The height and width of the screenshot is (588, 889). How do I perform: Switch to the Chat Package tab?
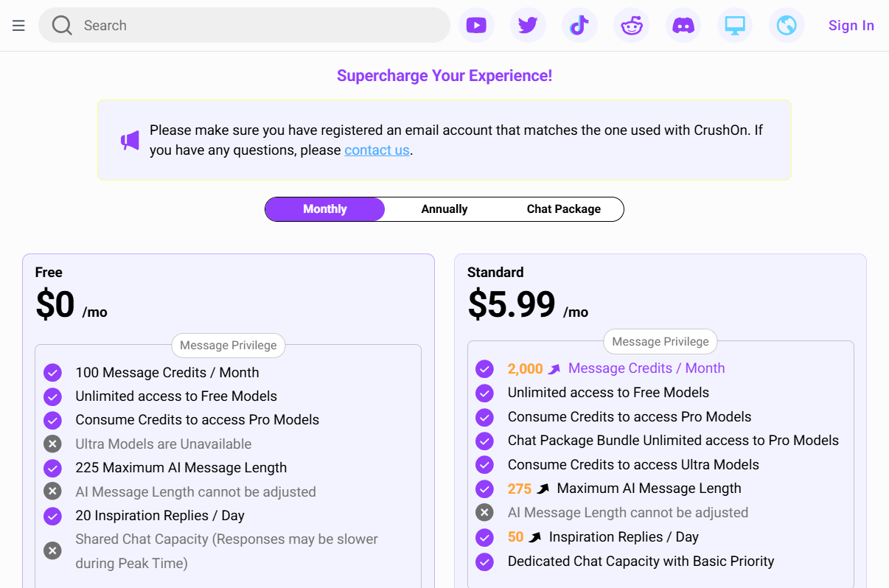tap(564, 209)
